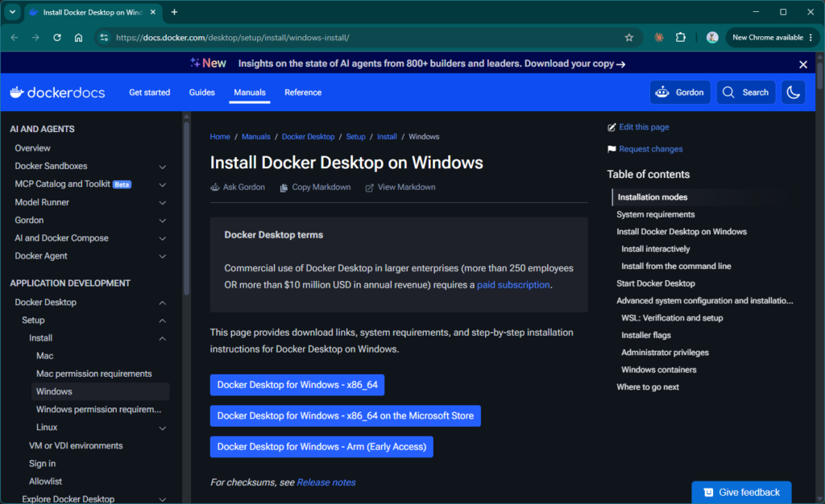
Task: Click New Chrome available update button
Action: click(x=772, y=37)
